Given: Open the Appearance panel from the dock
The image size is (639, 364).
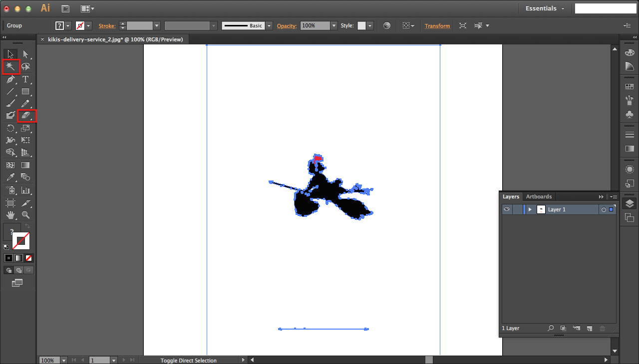Looking at the screenshot, I should [x=630, y=170].
